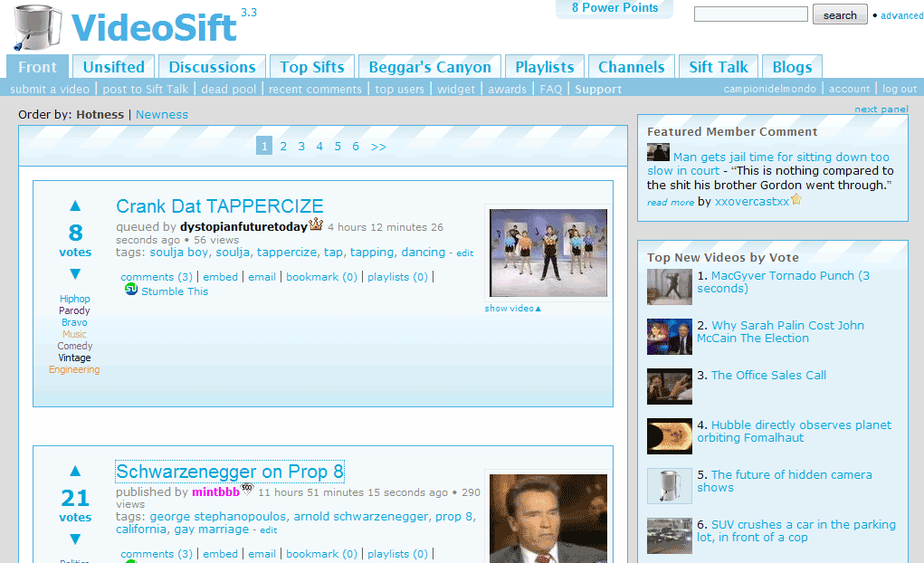Order videos by Newness
This screenshot has width=924, height=563.
[161, 114]
